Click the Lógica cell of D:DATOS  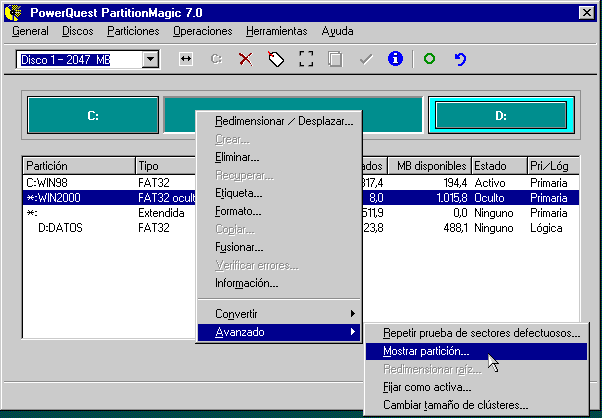[x=546, y=228]
